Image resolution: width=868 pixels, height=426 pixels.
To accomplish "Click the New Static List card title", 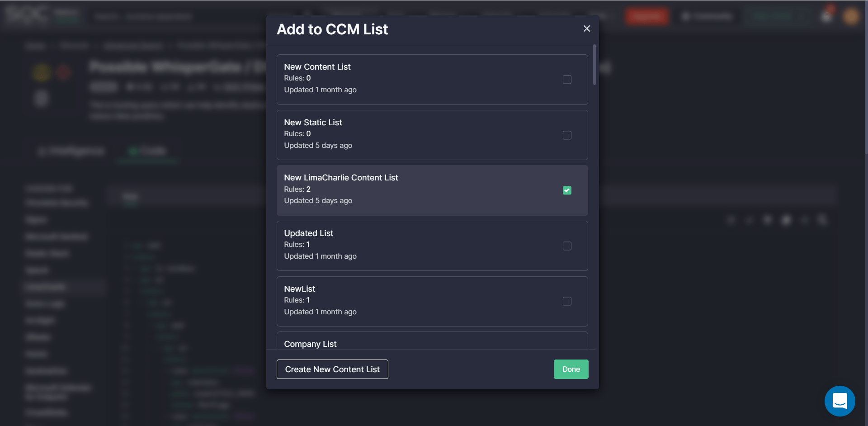I will click(x=313, y=123).
